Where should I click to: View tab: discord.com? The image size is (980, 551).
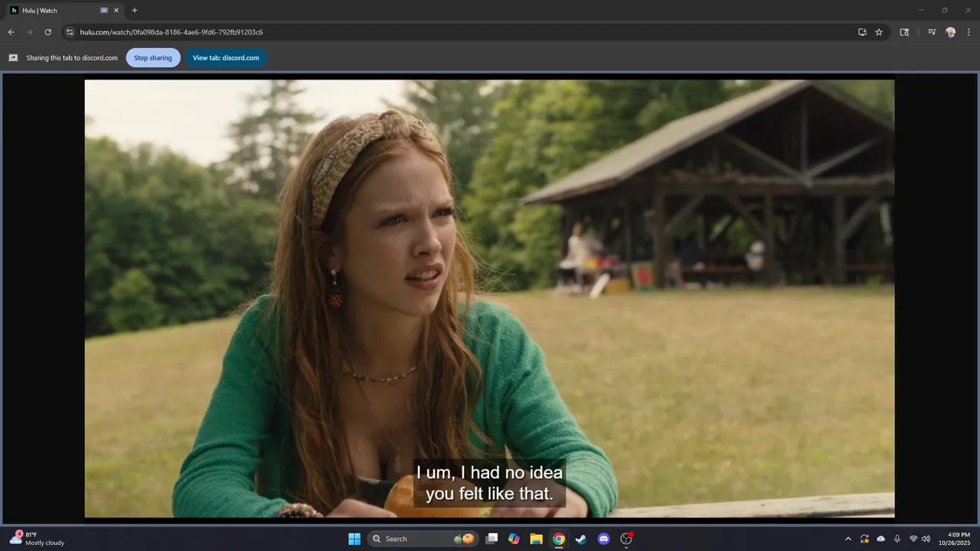pyautogui.click(x=226, y=57)
